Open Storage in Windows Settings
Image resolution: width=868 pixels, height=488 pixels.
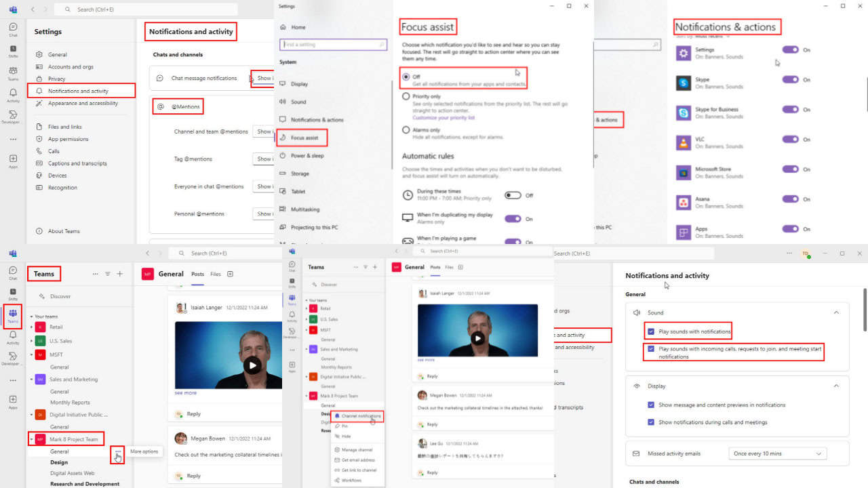[x=300, y=174]
